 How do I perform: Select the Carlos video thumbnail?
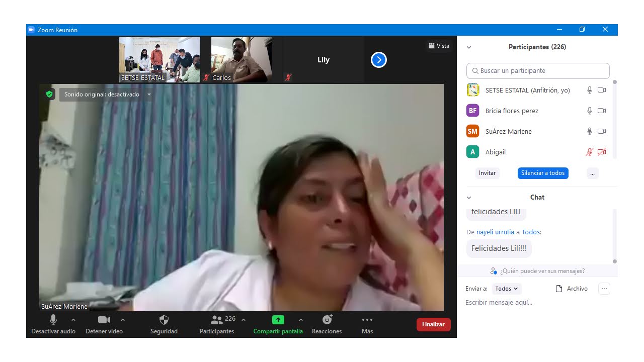point(242,60)
